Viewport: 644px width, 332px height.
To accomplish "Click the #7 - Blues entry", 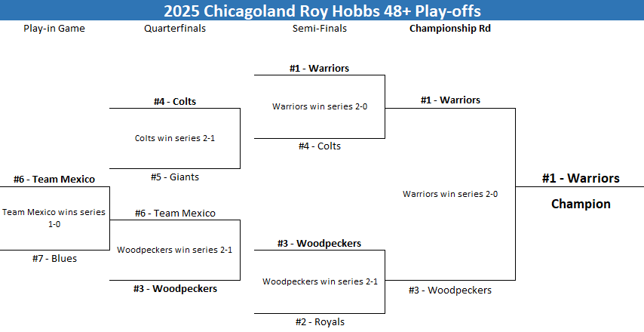I will tap(54, 258).
